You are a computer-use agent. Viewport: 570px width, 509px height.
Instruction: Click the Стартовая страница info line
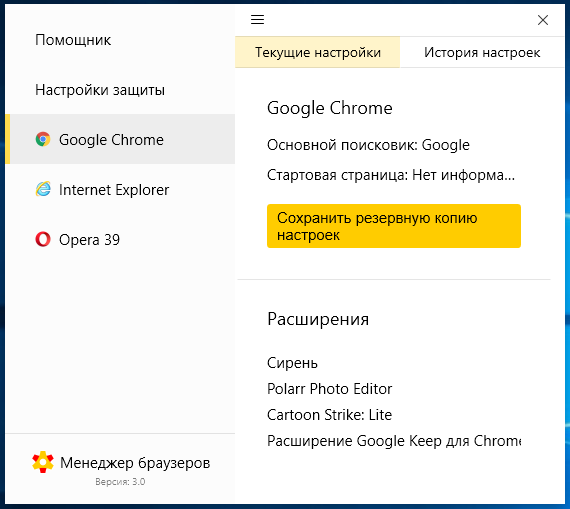[x=391, y=175]
